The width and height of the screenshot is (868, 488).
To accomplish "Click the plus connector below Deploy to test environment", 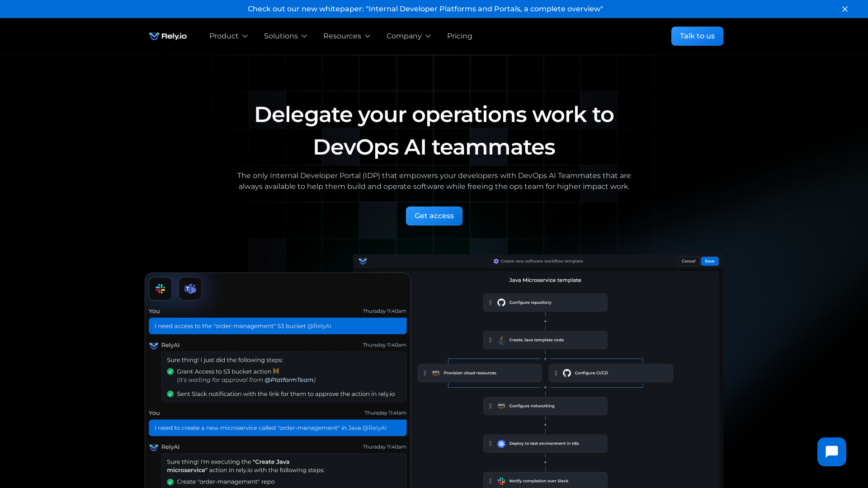I will coord(545,462).
